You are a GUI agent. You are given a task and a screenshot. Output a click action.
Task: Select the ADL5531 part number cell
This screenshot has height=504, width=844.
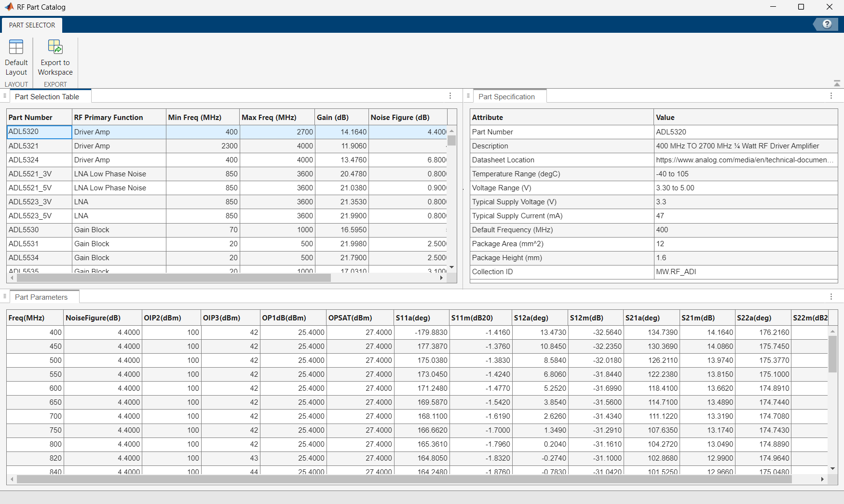(24, 244)
